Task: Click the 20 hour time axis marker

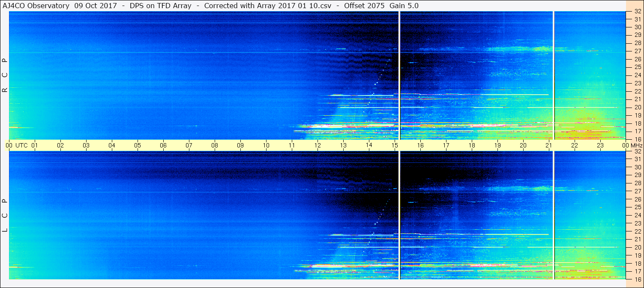Action: [523, 146]
